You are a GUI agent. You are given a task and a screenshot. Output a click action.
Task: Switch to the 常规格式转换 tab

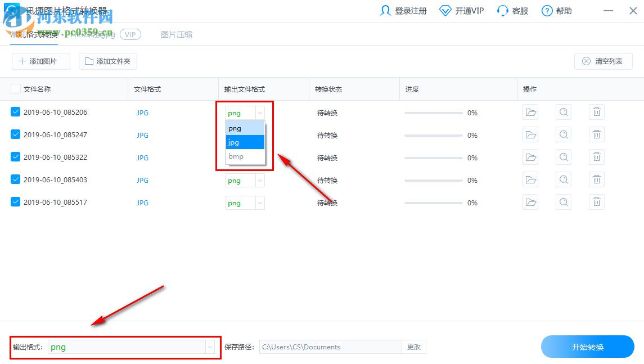[x=34, y=34]
